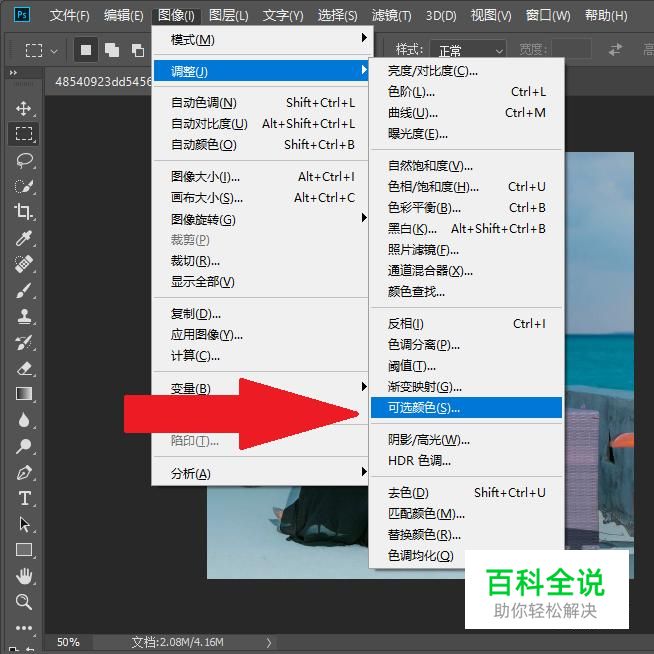Open the 文件(F) menu
This screenshot has height=654, width=654.
69,15
